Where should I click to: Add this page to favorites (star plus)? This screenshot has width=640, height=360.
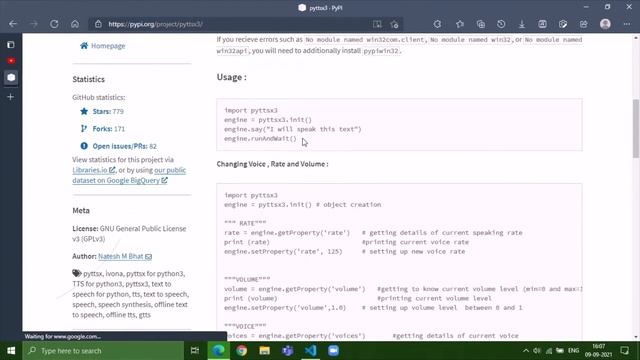tap(394, 24)
